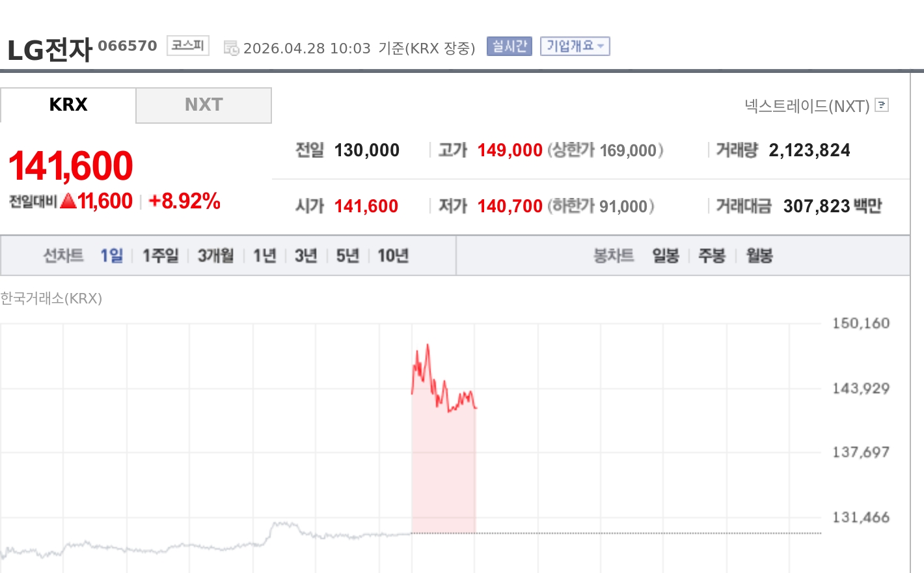Click the red up-triangle price change icon

tap(68, 201)
